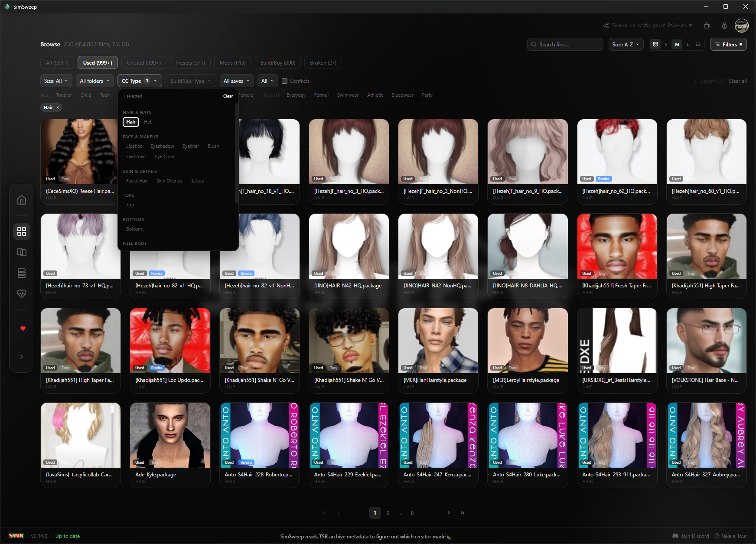Remove the Hair filter chip
The height and width of the screenshot is (544, 756).
58,107
